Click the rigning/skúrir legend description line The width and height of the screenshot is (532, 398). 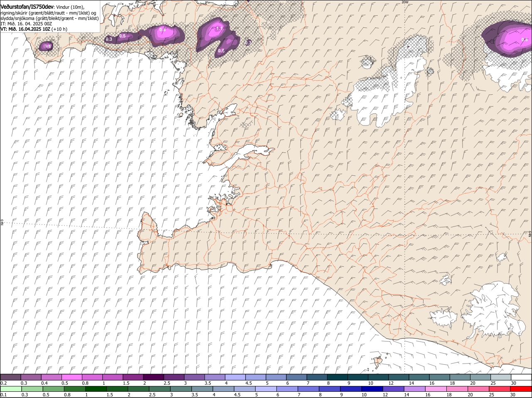pos(49,12)
